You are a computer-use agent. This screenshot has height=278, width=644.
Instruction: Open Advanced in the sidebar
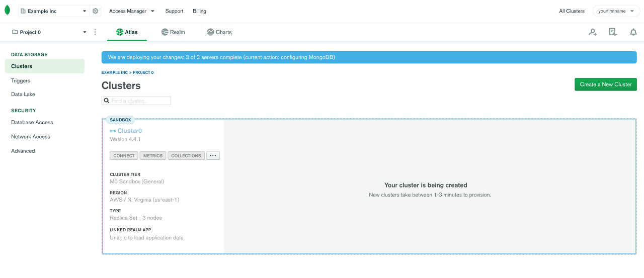(23, 151)
